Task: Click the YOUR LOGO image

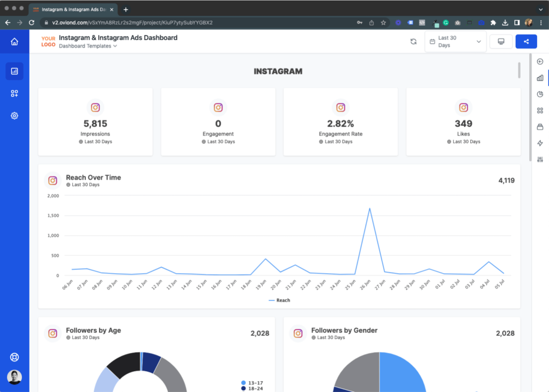Action: coord(48,42)
